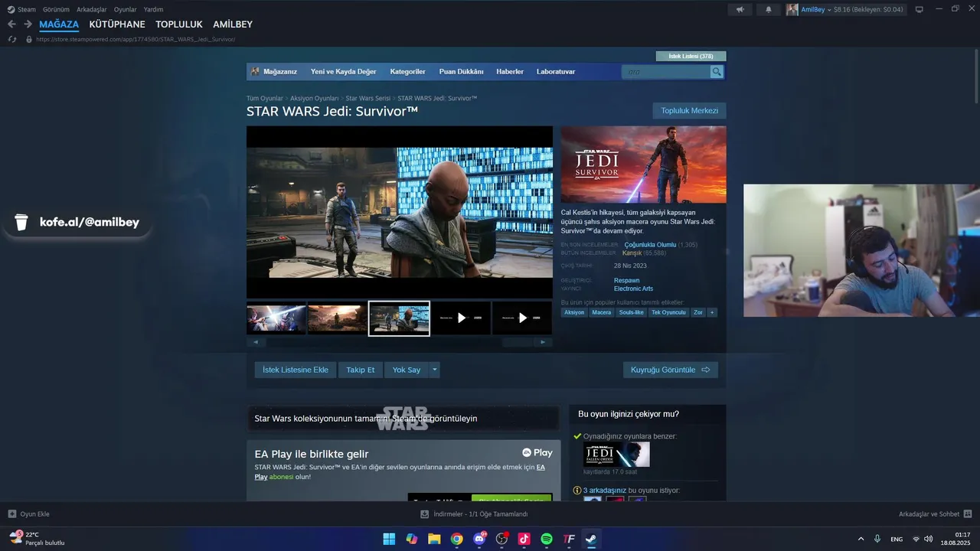
Task: Click the Yok Say button
Action: click(407, 370)
